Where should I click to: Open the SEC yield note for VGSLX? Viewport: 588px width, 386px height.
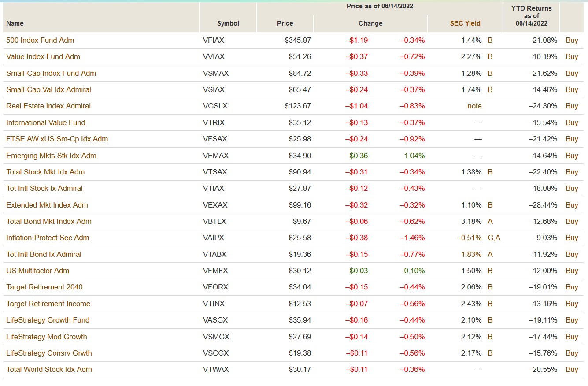(474, 106)
